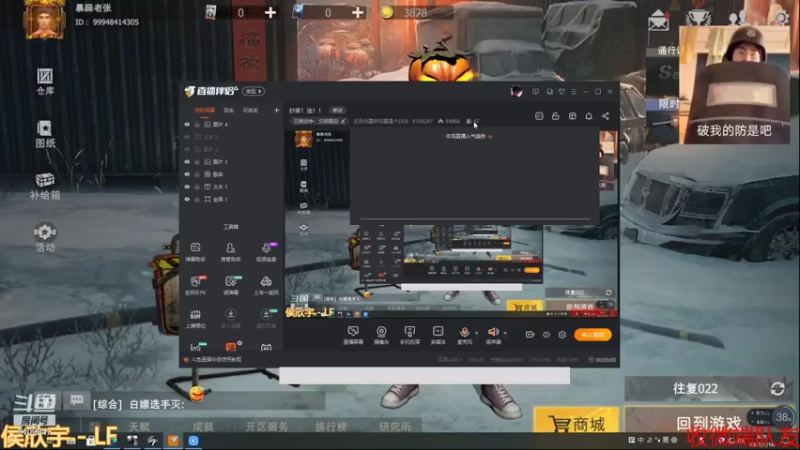Open the 仓库 warehouse in the game
This screenshot has width=800, height=450.
click(x=45, y=82)
